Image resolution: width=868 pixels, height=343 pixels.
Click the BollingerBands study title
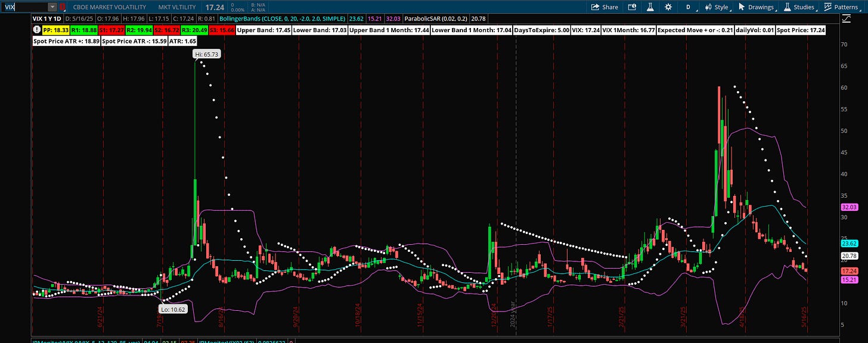coord(283,19)
